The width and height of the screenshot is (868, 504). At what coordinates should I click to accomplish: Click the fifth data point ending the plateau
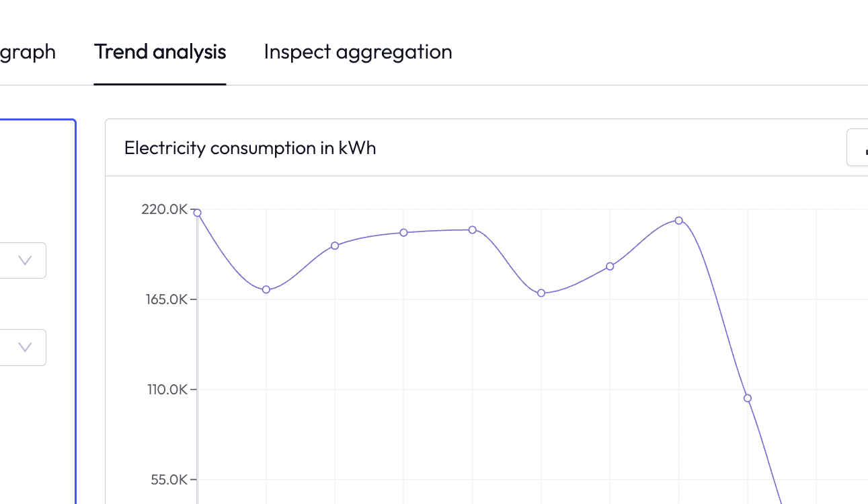click(473, 230)
